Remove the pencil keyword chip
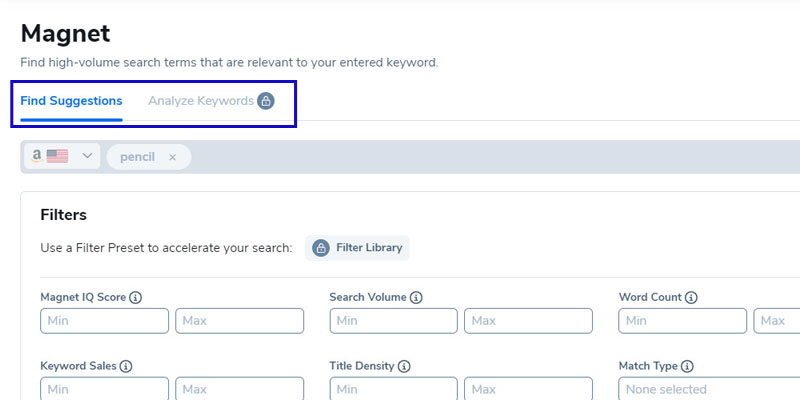Viewport: 800px width, 400px height. point(172,157)
